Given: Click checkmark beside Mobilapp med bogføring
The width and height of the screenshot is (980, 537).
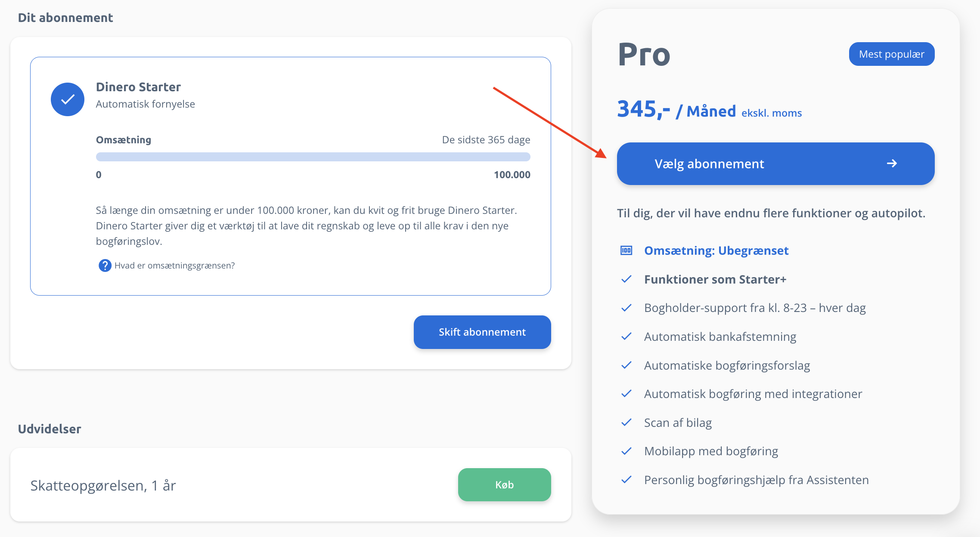Looking at the screenshot, I should pyautogui.click(x=626, y=451).
